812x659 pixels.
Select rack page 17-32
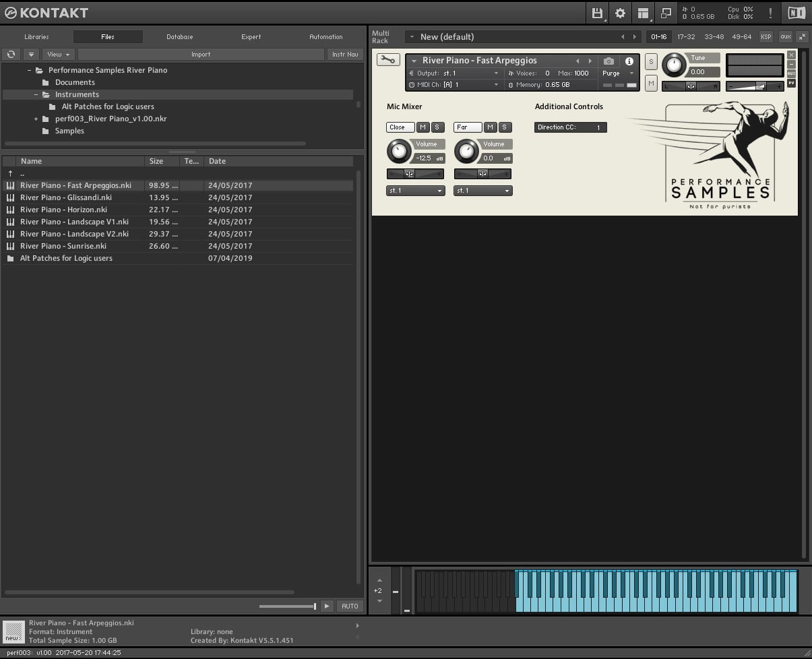click(x=686, y=36)
